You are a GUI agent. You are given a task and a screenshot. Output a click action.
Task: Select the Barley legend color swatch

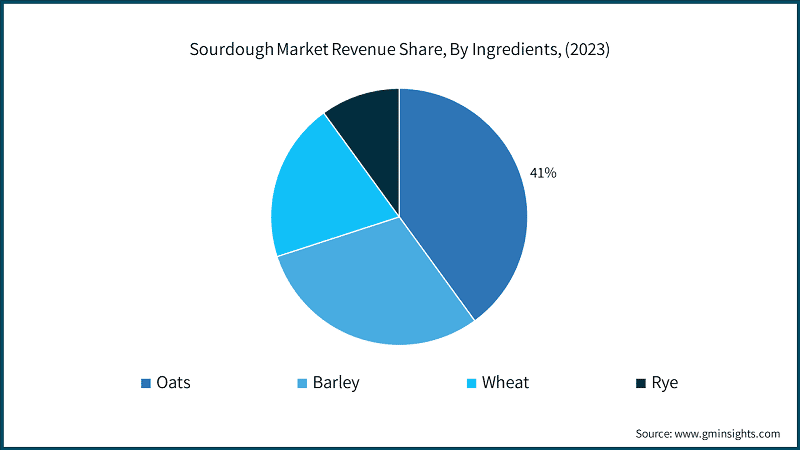pos(302,383)
